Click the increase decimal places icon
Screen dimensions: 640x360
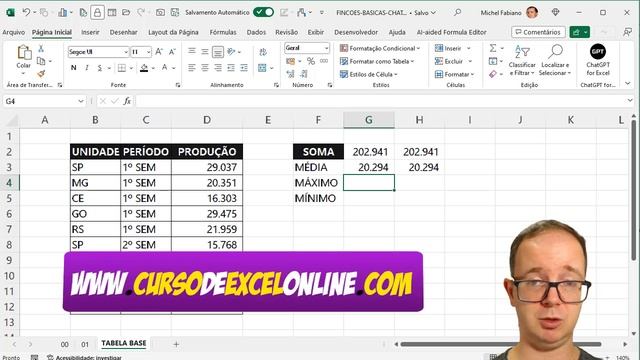pos(291,74)
